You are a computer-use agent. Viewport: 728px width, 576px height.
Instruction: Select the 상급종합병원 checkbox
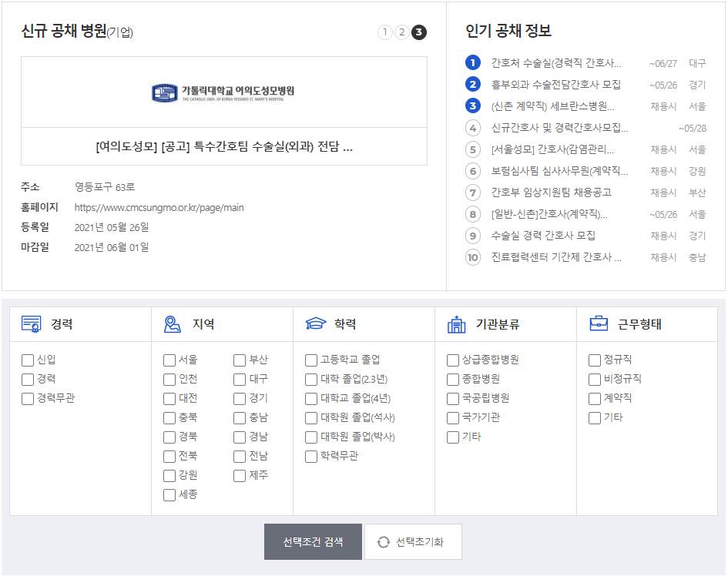(x=454, y=360)
